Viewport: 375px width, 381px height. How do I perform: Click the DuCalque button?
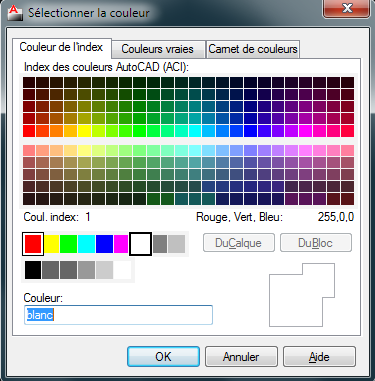coord(239,243)
